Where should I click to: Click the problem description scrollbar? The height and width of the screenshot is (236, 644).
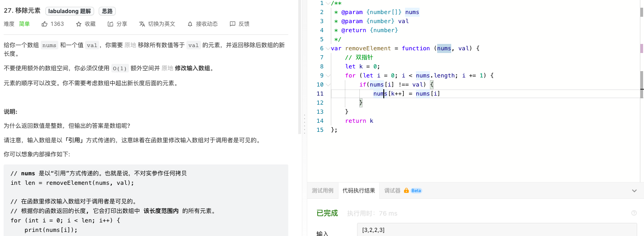tap(300, 67)
